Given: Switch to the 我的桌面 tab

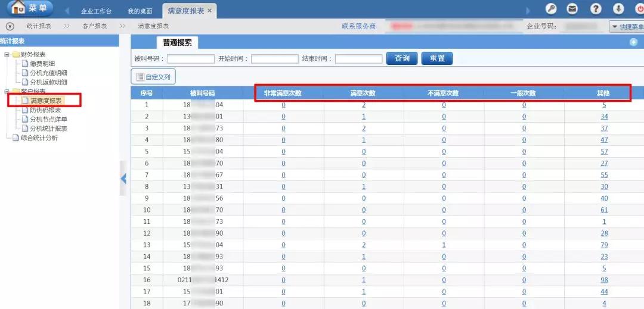Looking at the screenshot, I should pos(140,11).
